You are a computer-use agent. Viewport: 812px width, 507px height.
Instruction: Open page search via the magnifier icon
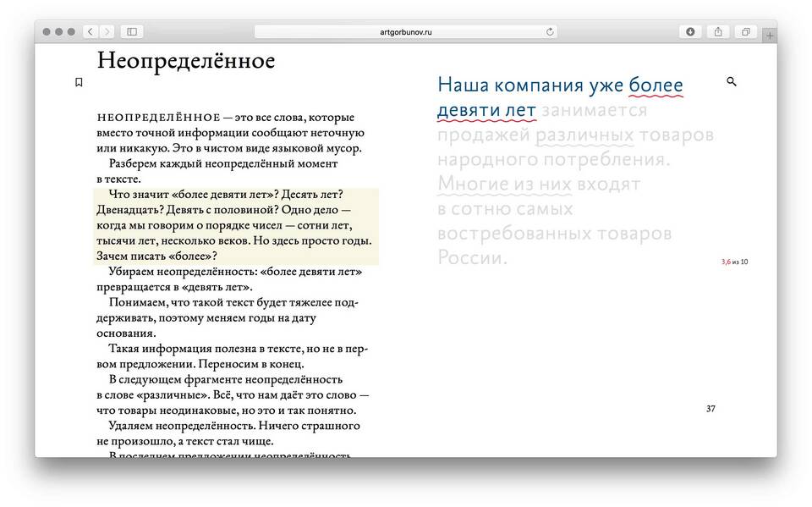(732, 82)
